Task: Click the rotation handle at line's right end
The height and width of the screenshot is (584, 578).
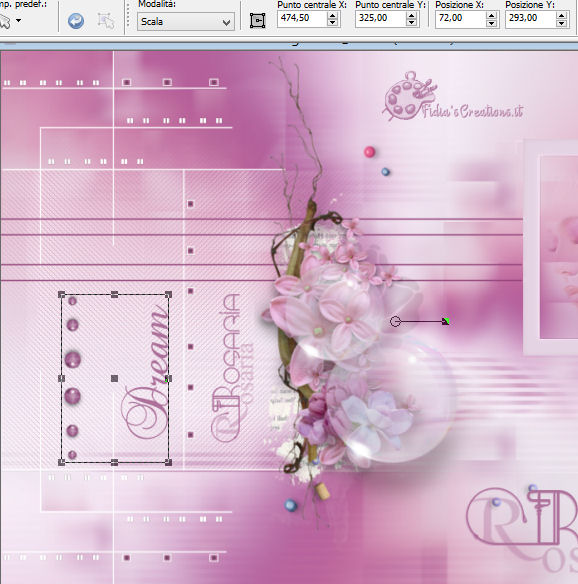Action: 445,321
